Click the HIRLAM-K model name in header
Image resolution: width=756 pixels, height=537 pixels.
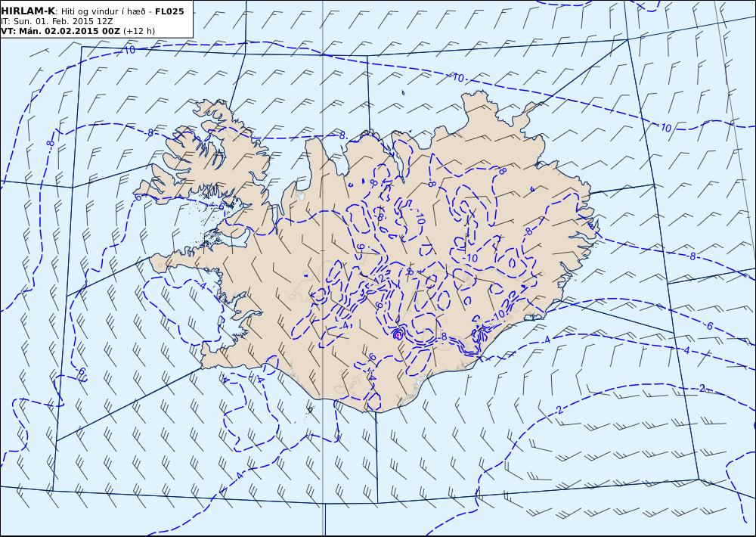pos(28,11)
